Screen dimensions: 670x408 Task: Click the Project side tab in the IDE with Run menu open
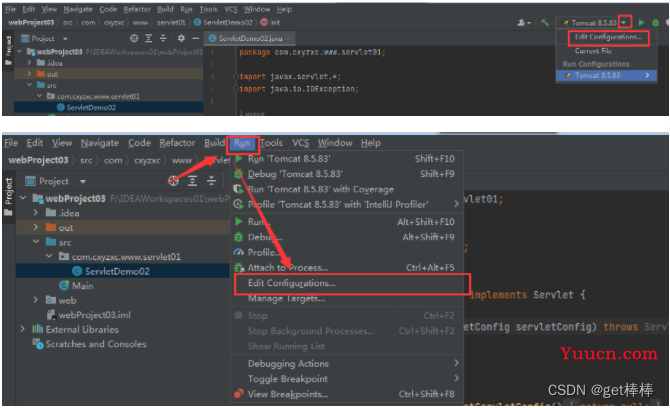click(x=8, y=197)
